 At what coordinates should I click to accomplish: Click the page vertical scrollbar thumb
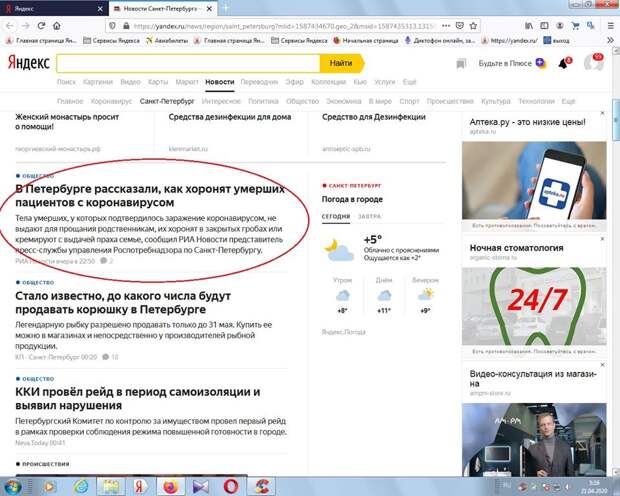[616, 121]
